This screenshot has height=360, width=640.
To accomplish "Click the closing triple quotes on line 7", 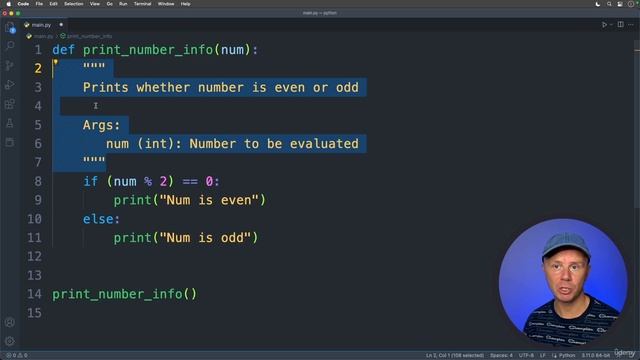I will tap(94, 160).
